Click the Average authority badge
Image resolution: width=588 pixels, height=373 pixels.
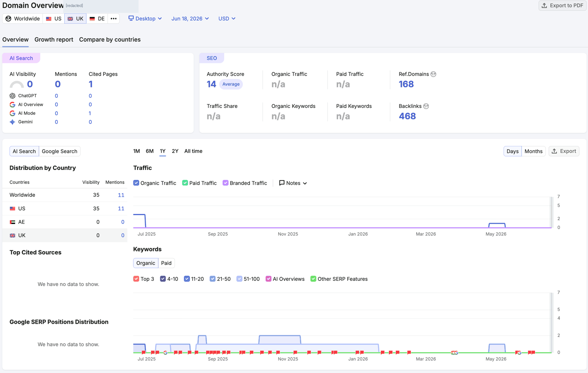tap(231, 84)
